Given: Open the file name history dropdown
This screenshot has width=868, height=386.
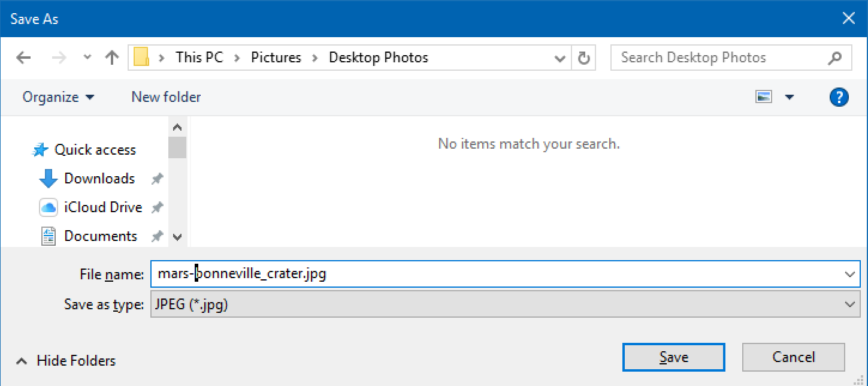Looking at the screenshot, I should click(x=850, y=274).
